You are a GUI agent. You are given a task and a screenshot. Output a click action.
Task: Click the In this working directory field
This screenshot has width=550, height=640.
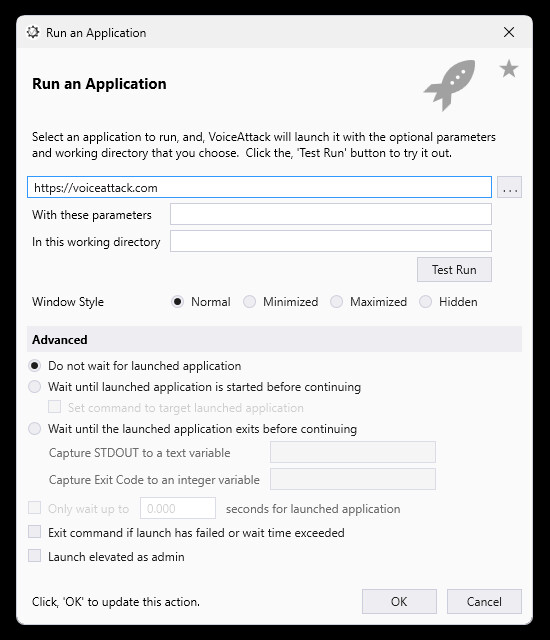pos(331,241)
